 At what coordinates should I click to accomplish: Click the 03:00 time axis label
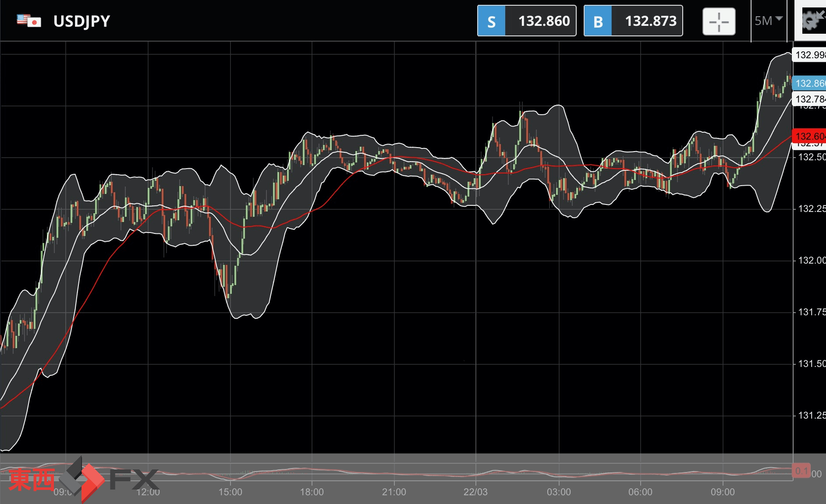pos(559,492)
